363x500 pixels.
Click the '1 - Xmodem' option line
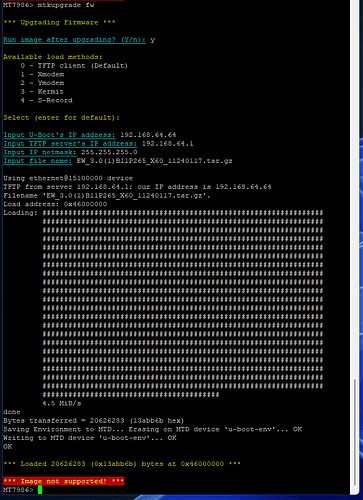(42, 74)
